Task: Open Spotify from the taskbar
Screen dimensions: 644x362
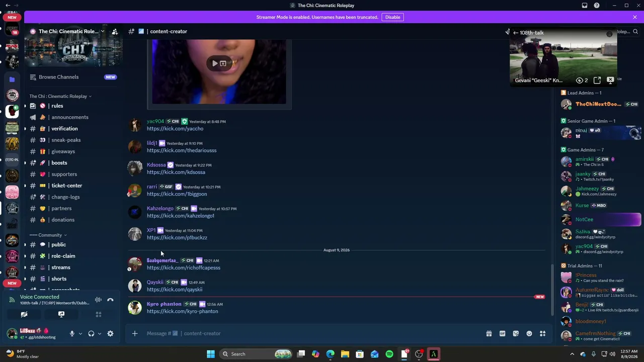Action: [389, 354]
